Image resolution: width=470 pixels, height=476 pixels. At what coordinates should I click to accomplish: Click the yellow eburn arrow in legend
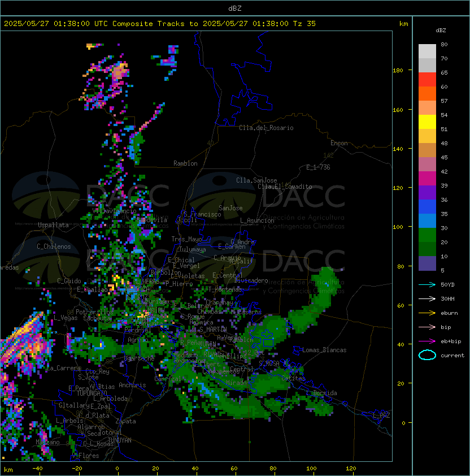(427, 313)
